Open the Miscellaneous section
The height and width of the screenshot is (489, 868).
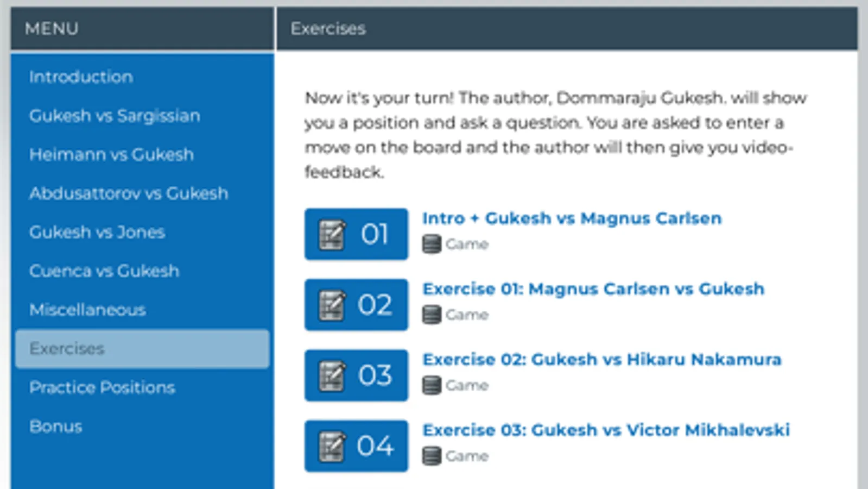[x=87, y=310]
